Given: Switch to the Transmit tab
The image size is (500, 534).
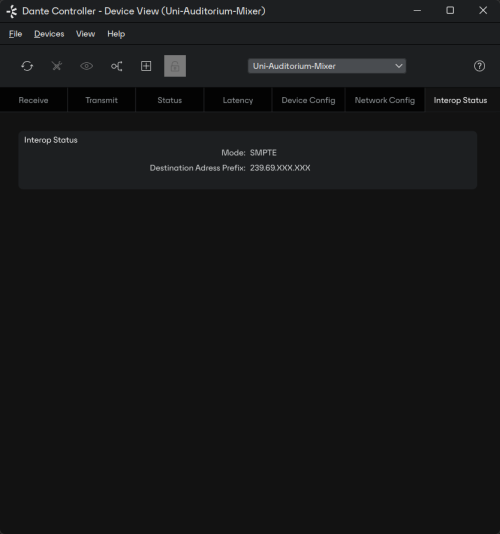Looking at the screenshot, I should (101, 100).
